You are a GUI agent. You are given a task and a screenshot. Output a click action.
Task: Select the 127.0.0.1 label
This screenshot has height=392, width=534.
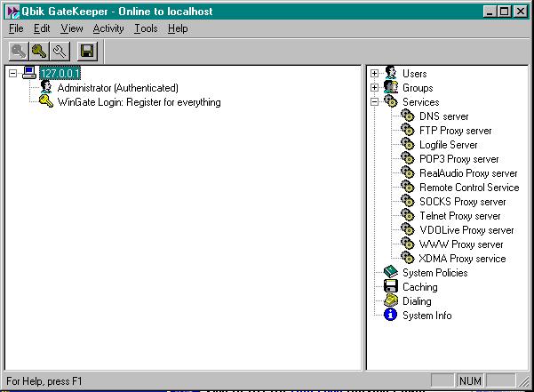[60, 73]
